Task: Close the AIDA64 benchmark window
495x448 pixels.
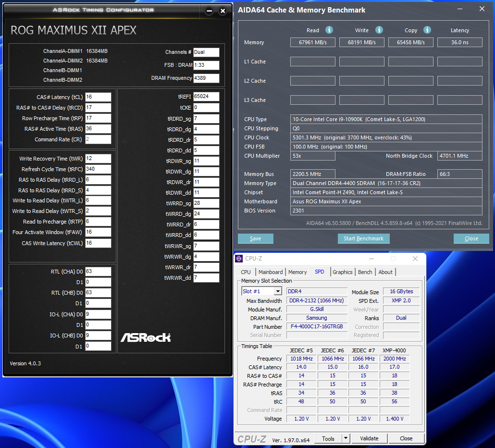Action: point(482,9)
